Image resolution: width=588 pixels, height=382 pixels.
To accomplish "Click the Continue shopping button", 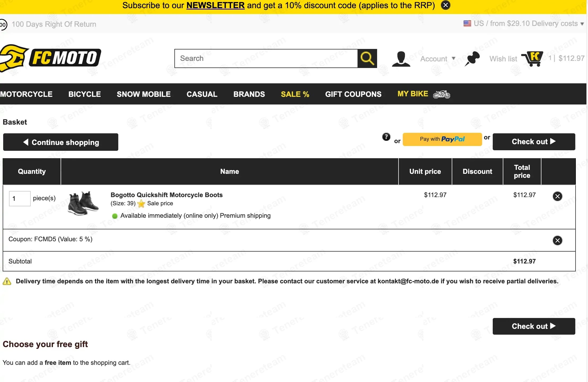I will point(61,142).
